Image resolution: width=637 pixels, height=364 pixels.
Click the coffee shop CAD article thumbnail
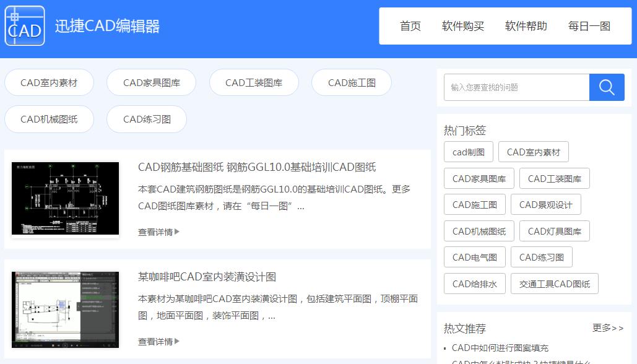[65, 308]
